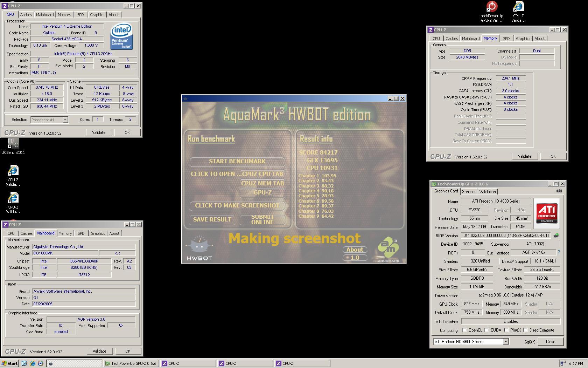Open SPD tab in the Memory CPU-Z window

pyautogui.click(x=506, y=39)
